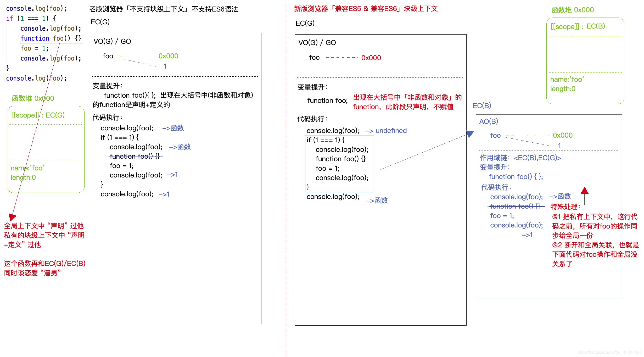The height and width of the screenshot is (357, 644).
Task: Select '代码执行:' inside the EC(B) box
Action: (496, 187)
